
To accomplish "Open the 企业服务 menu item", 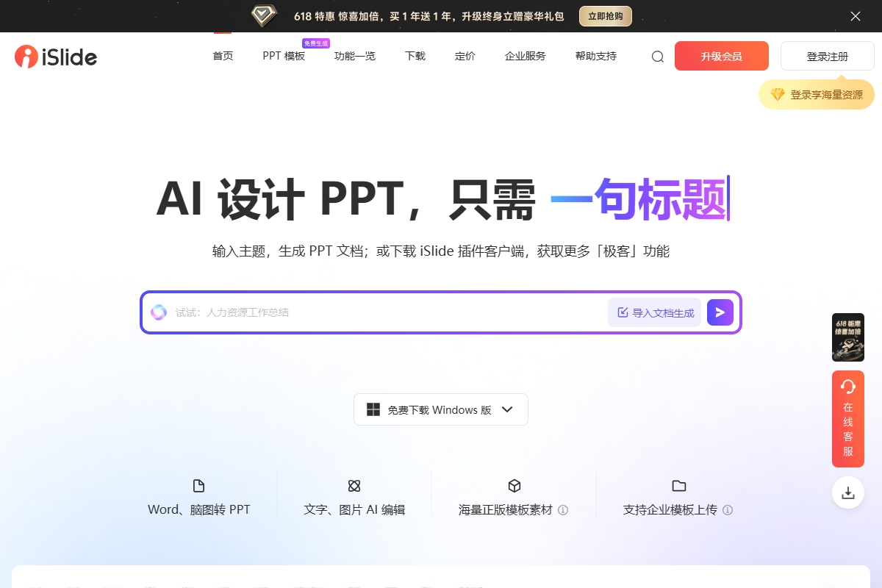I will pyautogui.click(x=525, y=57).
